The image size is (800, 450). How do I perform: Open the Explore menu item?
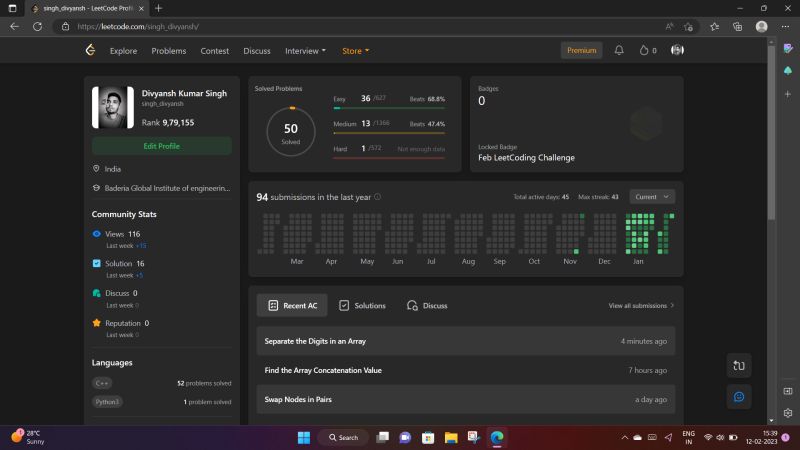123,51
